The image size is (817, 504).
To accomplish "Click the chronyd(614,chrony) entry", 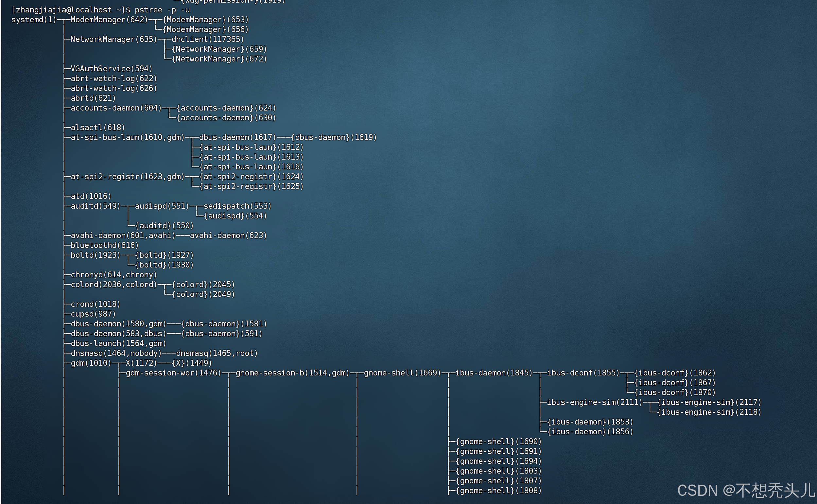I will [114, 275].
